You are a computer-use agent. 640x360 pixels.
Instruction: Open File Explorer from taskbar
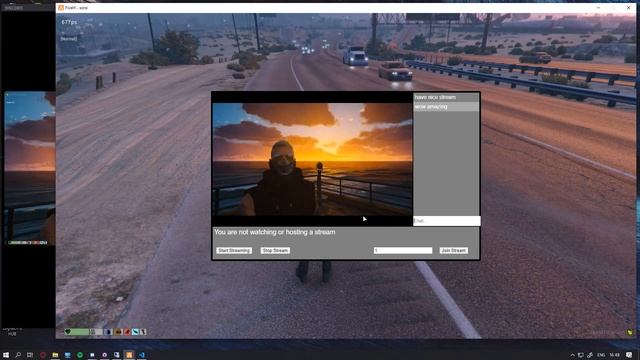point(55,355)
